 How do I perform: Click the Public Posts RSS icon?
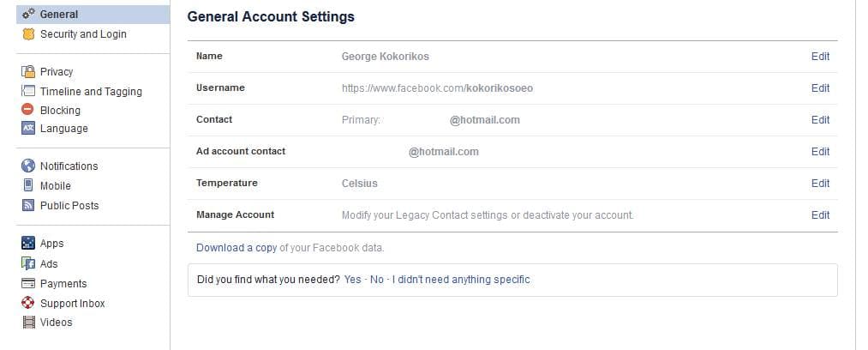28,205
